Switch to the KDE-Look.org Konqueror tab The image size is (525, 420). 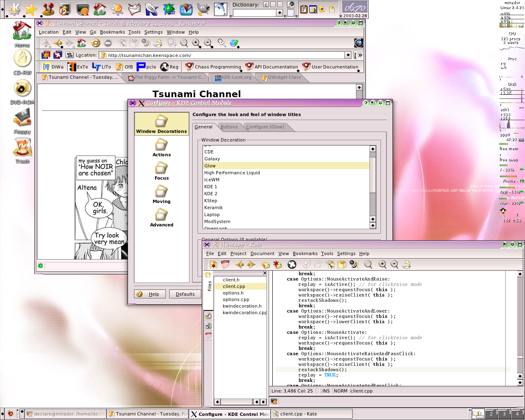point(233,77)
